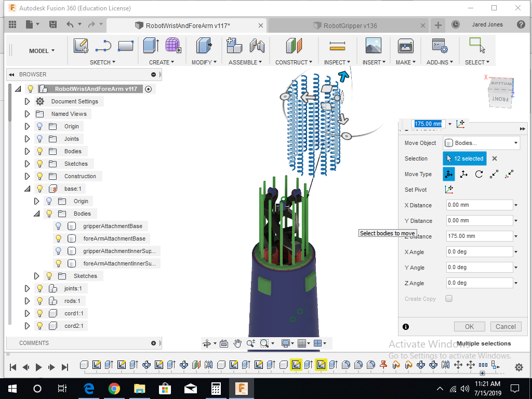This screenshot has width=532, height=399.
Task: Select the Line sketch tool icon
Action: 103,46
